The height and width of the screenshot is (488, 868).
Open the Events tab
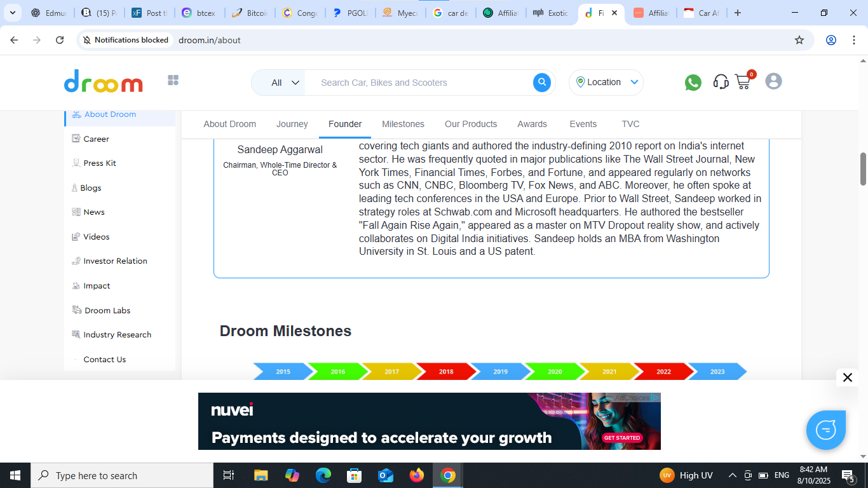pos(583,124)
